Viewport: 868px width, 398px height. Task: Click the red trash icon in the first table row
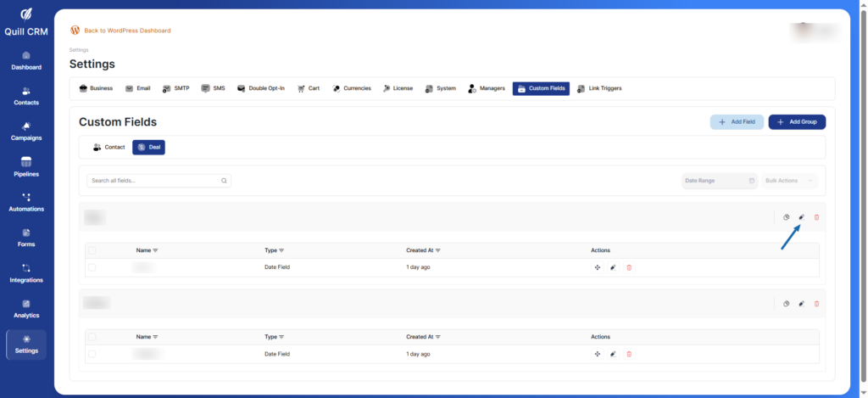click(629, 267)
